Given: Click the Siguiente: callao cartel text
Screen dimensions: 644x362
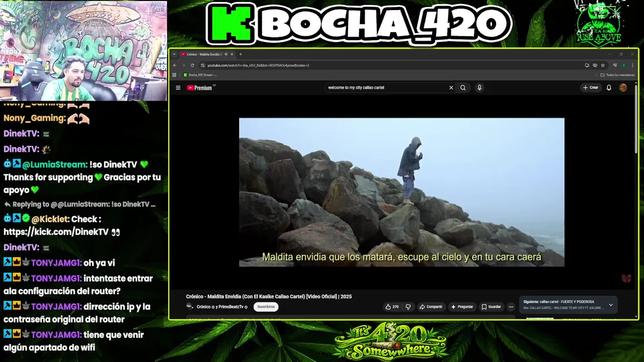Looking at the screenshot, I should (x=558, y=302).
